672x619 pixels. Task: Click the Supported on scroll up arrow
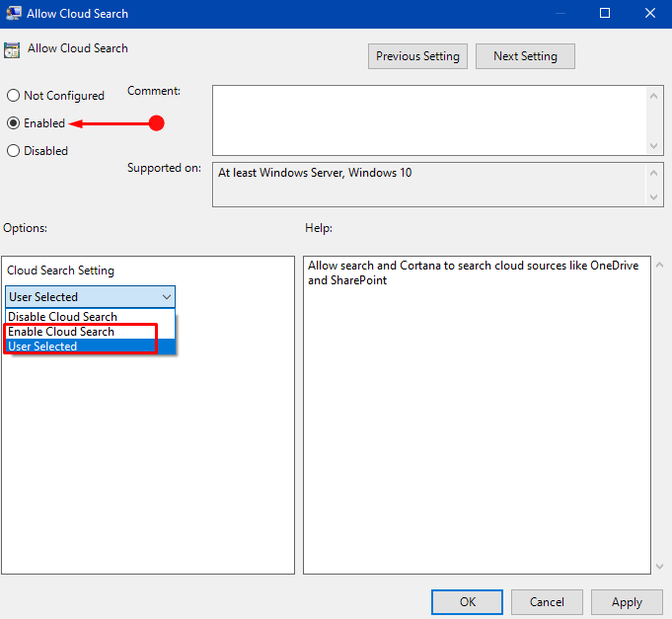point(653,173)
